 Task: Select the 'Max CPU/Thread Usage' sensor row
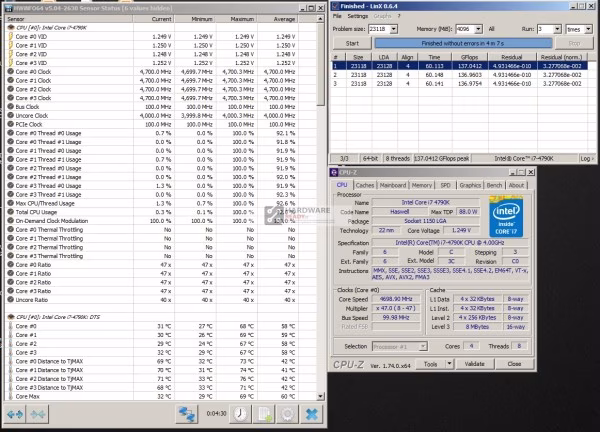161,203
